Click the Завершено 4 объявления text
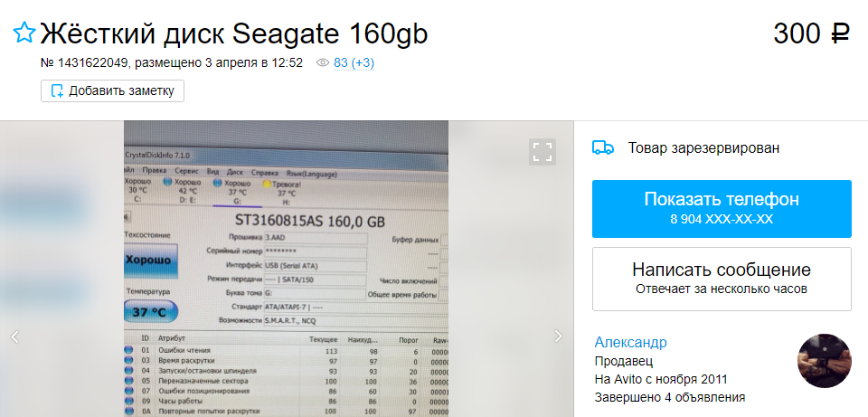 pyautogui.click(x=670, y=397)
